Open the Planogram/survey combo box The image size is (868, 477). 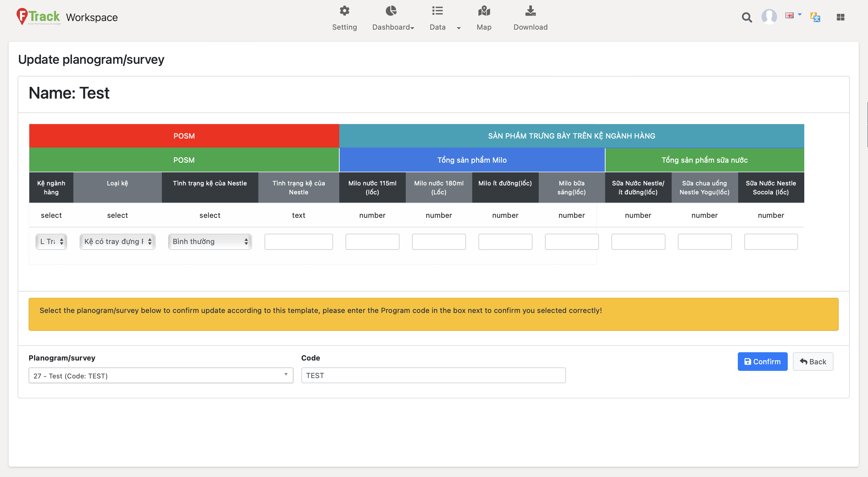[x=161, y=375]
